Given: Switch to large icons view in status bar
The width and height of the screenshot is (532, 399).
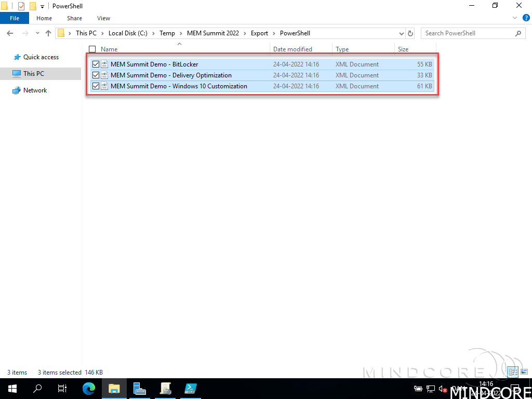Looking at the screenshot, I should pyautogui.click(x=523, y=372).
